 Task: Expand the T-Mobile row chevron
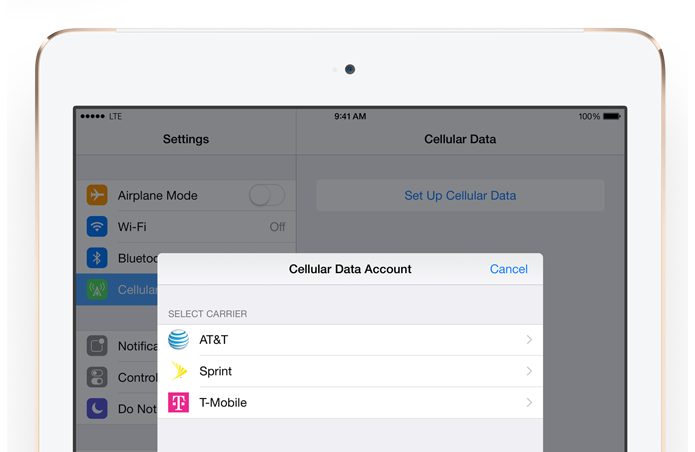tap(529, 402)
